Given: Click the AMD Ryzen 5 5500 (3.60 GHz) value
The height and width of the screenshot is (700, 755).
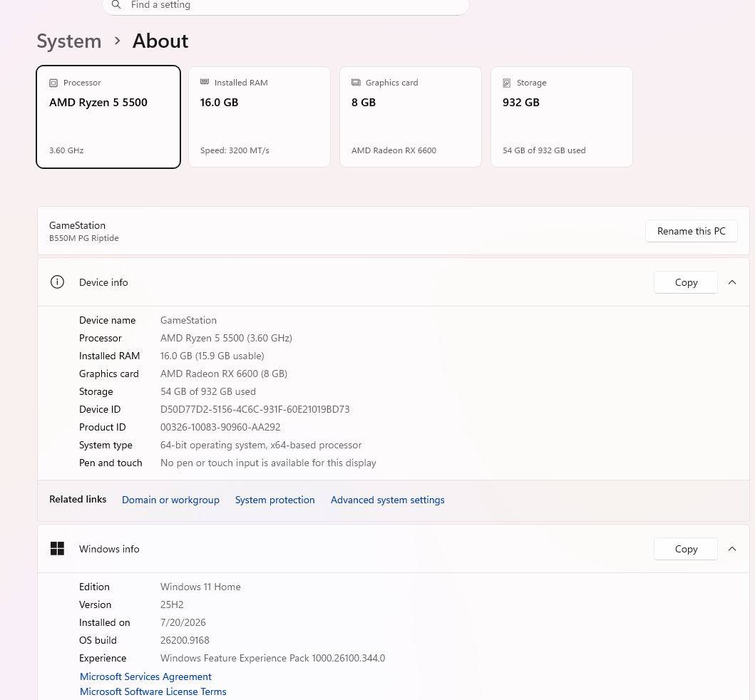Looking at the screenshot, I should click(x=226, y=338).
